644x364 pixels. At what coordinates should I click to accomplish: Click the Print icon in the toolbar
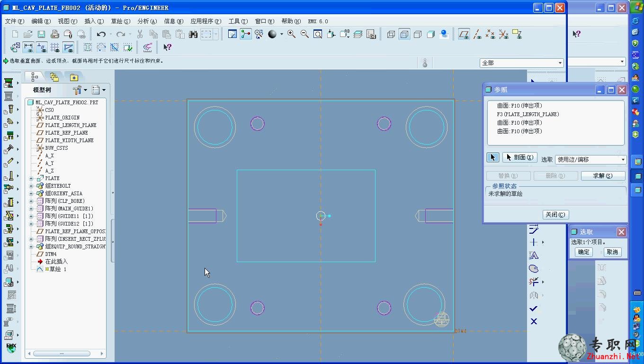pyautogui.click(x=54, y=34)
